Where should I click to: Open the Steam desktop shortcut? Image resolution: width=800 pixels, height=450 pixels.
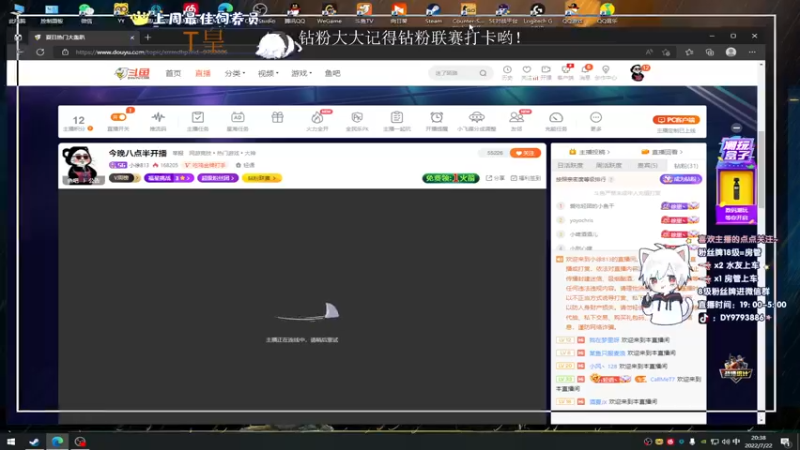[x=433, y=14]
